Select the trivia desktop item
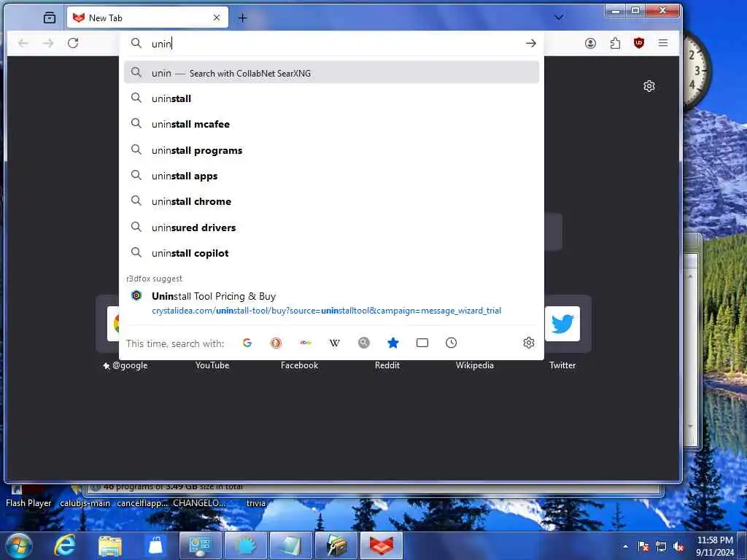The image size is (747, 560). tap(256, 503)
